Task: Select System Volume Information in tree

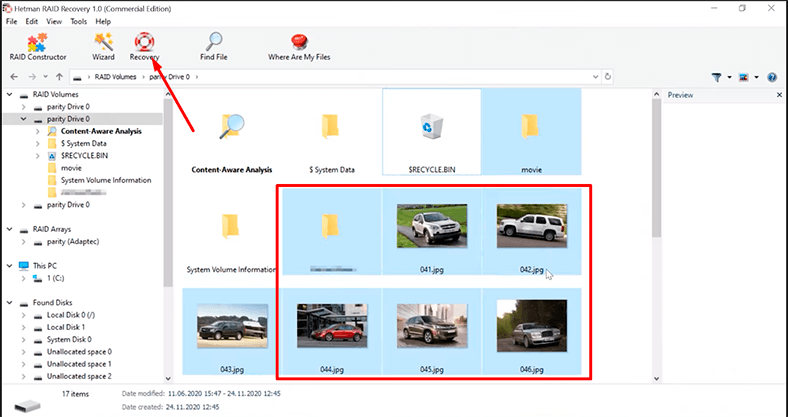Action: coord(106,180)
